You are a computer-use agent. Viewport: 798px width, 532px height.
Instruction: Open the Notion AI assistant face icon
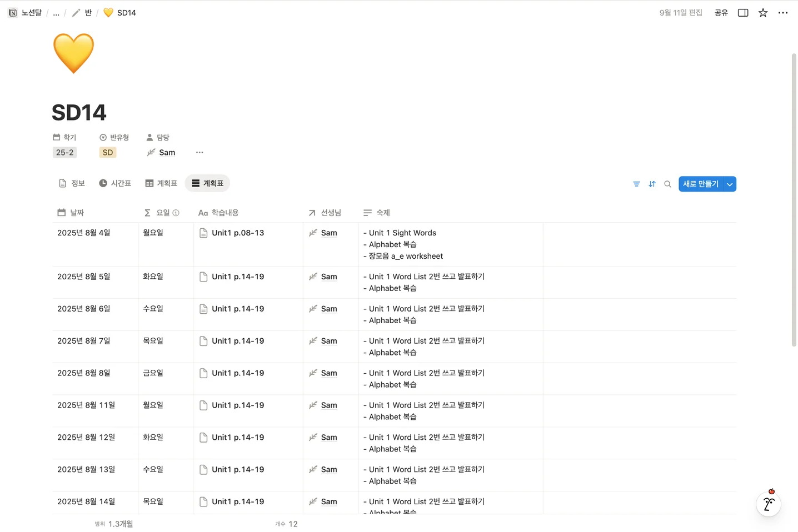tap(769, 504)
